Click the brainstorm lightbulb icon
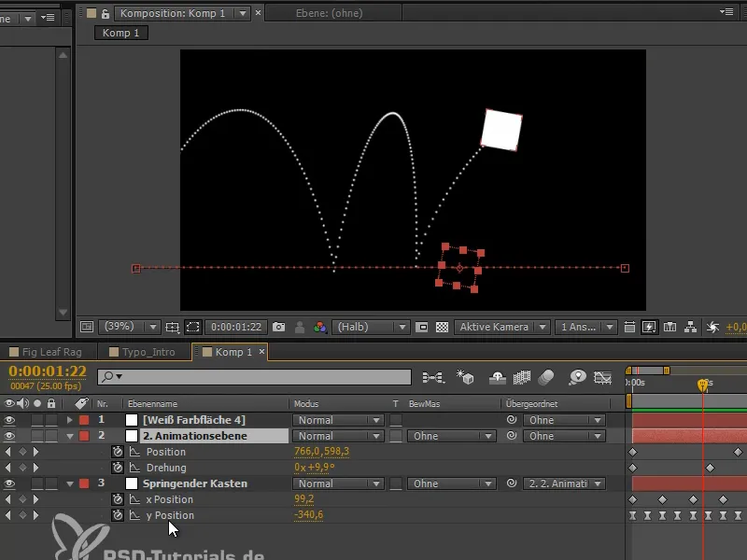Viewport: 747px width, 560px height. tap(577, 378)
